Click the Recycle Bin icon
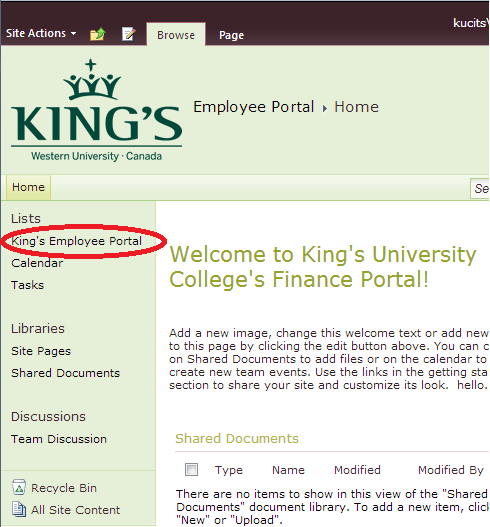The width and height of the screenshot is (490, 527). point(19,487)
